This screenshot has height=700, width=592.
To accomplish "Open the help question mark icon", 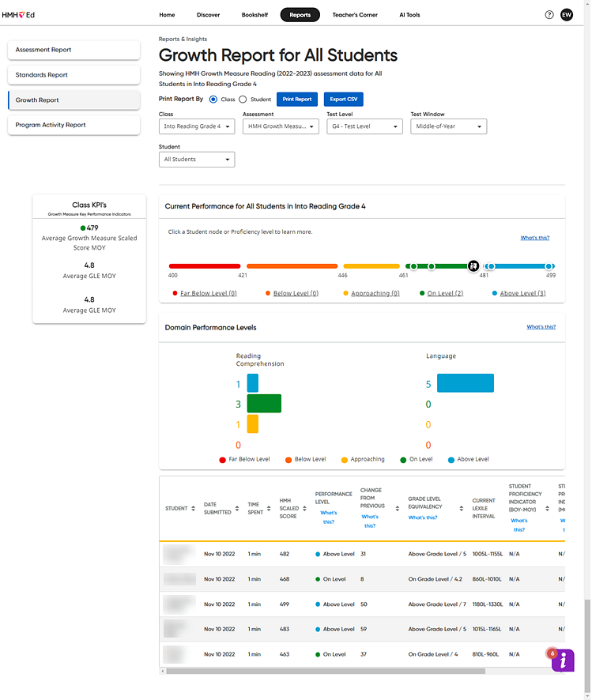I will 549,15.
